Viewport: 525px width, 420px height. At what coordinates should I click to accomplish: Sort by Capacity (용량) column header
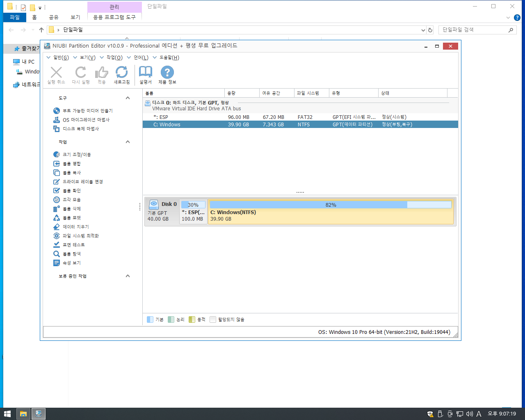[x=242, y=93]
